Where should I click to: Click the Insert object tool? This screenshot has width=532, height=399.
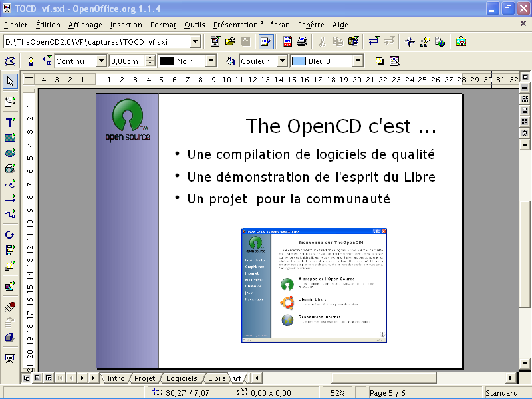[10, 286]
